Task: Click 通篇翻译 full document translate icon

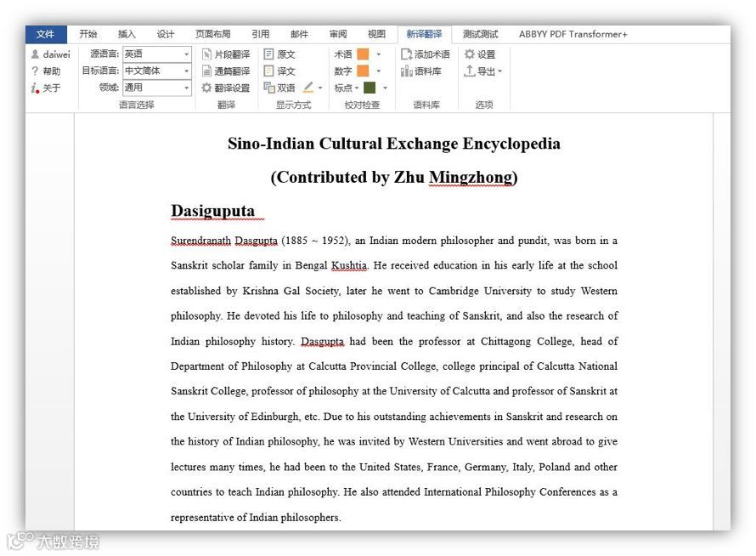Action: pos(206,71)
